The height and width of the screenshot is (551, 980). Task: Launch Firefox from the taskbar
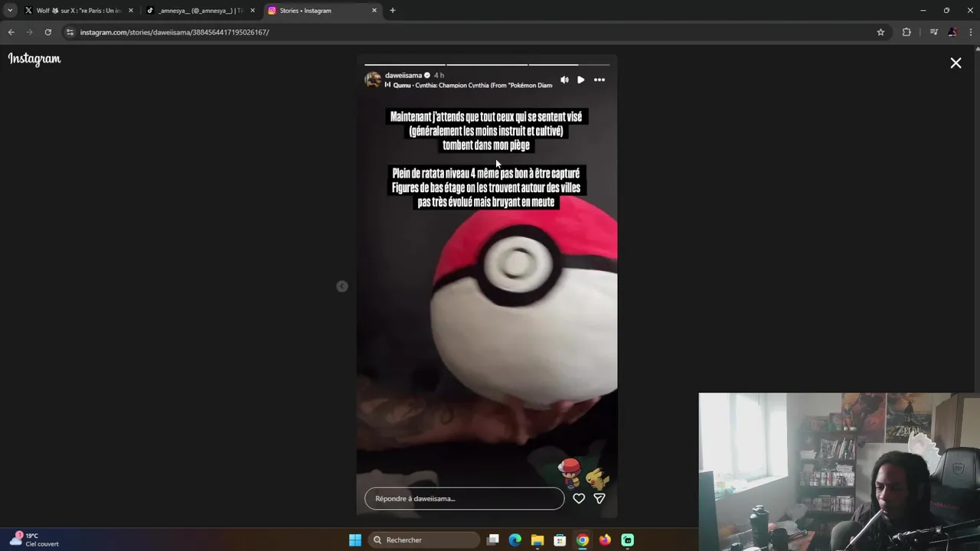[605, 540]
